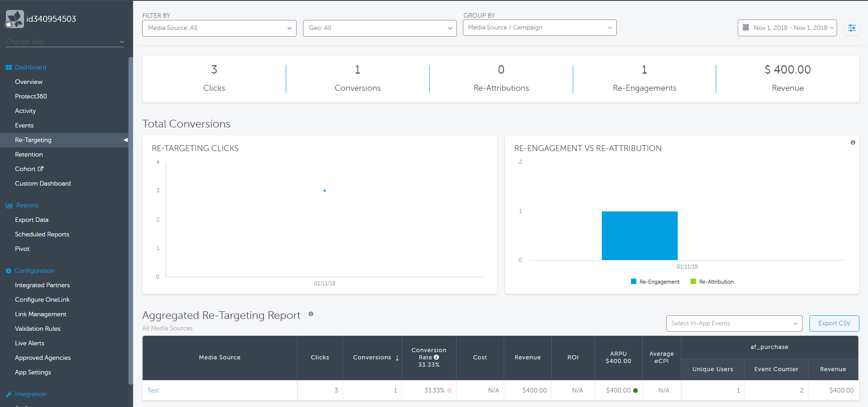Click the $ 400.00 Revenue summary tile
This screenshot has width=868, height=407.
click(788, 79)
